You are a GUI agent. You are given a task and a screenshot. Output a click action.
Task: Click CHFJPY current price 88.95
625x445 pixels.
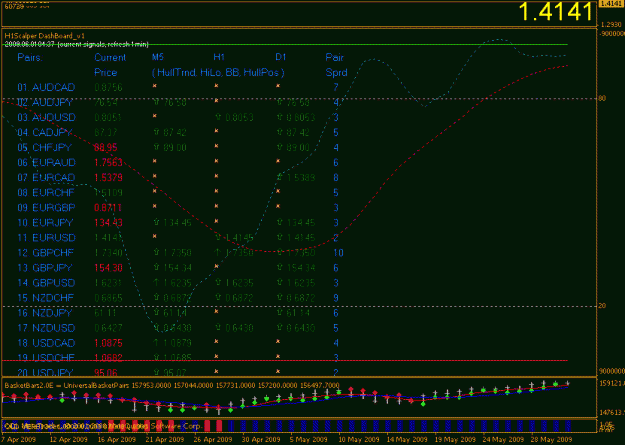coord(106,148)
